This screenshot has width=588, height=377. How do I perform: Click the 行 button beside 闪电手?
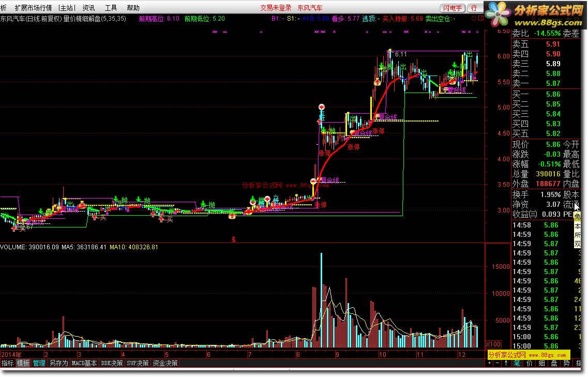474,8
